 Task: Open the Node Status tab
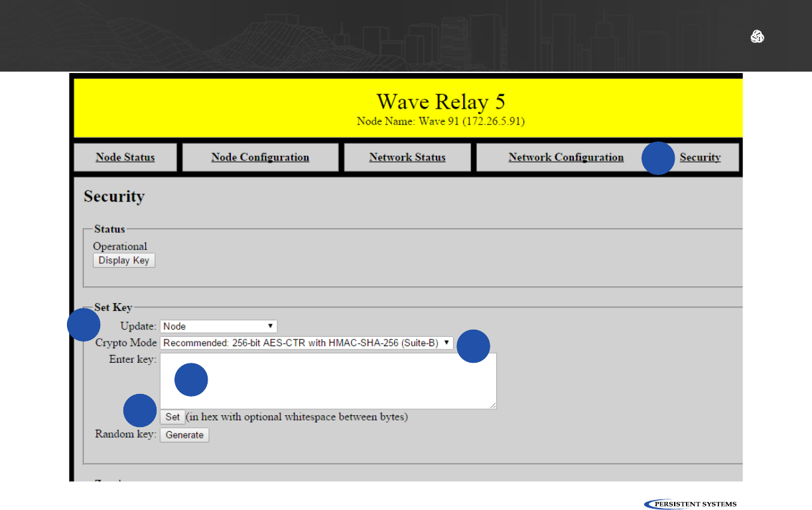pos(125,157)
